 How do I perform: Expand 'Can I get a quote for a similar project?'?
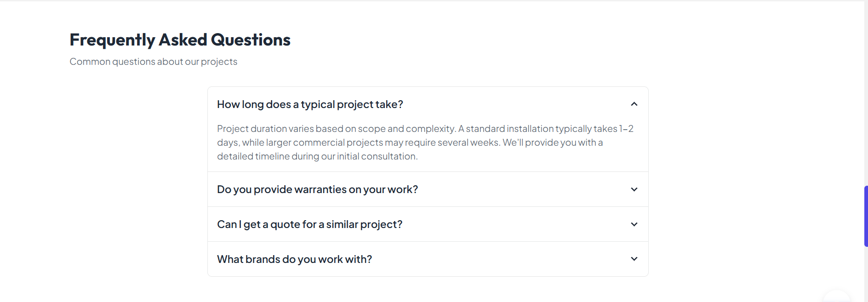point(309,224)
